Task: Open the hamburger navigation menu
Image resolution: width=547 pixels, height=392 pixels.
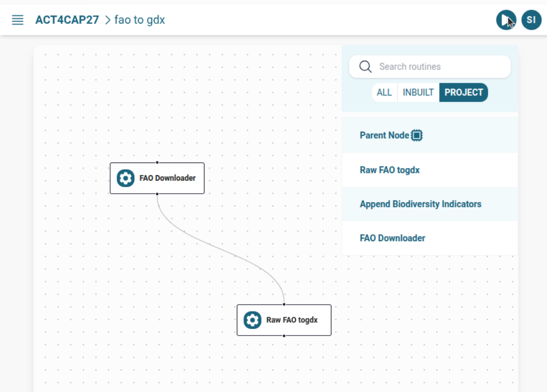Action: (x=18, y=20)
